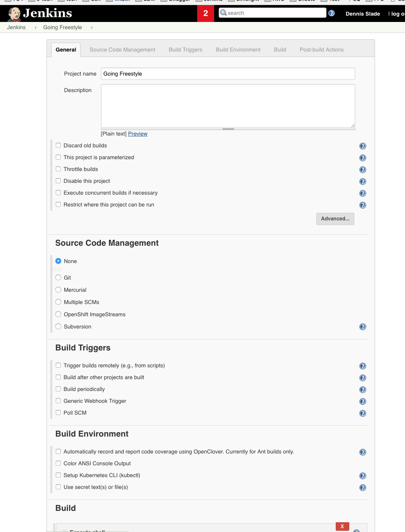Open Dennis Slade user link
This screenshot has width=405, height=532.
[363, 14]
